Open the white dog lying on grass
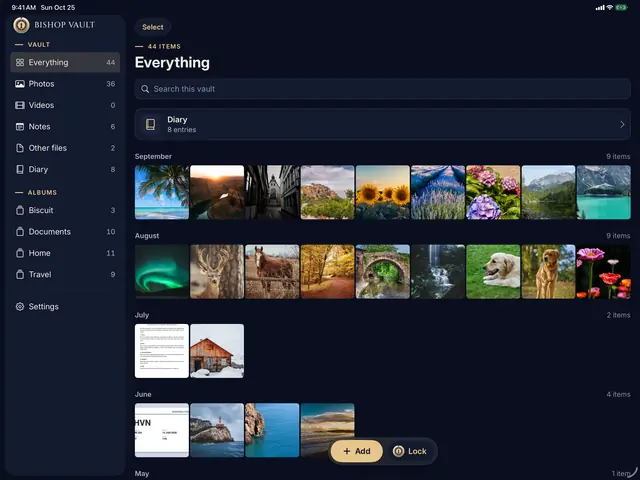Image resolution: width=640 pixels, height=480 pixels. coord(493,272)
